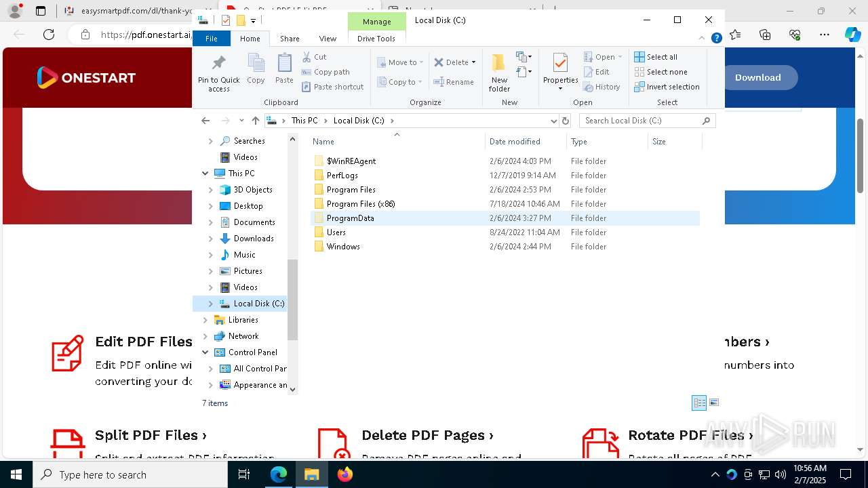Switch to details view icon in status bar

point(699,403)
